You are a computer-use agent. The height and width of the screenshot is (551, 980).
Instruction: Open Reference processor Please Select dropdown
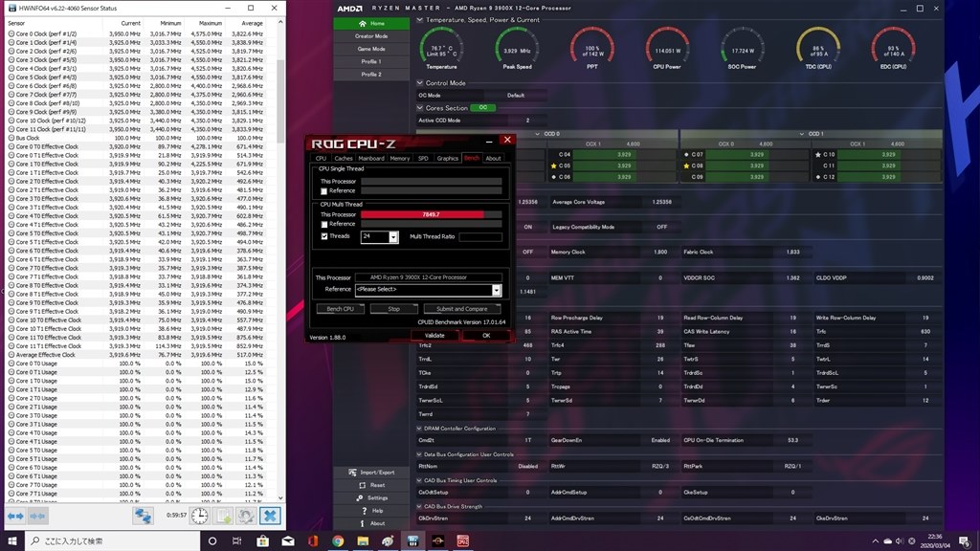click(x=496, y=290)
